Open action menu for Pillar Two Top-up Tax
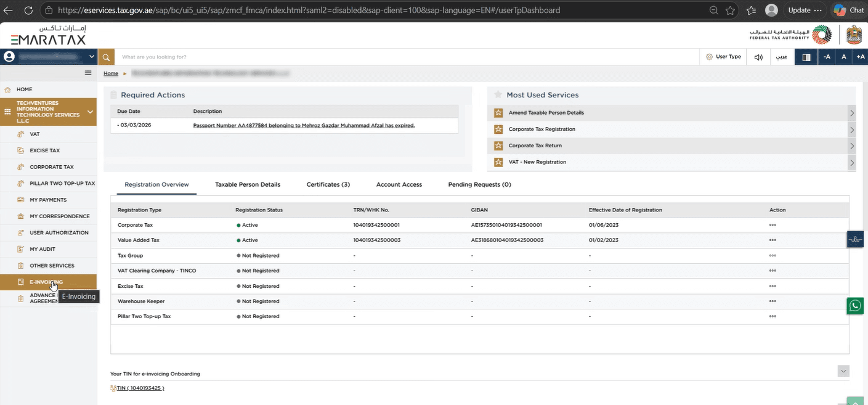Screen dimensions: 868x405 (773, 316)
